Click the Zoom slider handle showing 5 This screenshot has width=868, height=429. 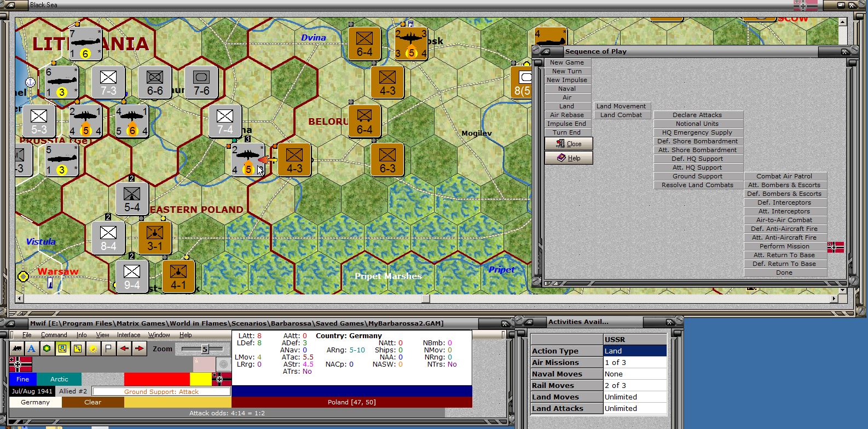point(205,349)
